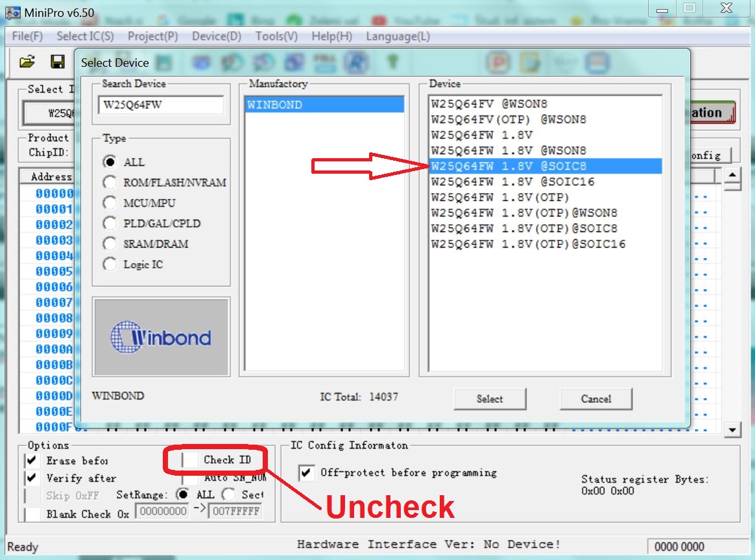Click hex view scrollbar down arrow
This screenshot has width=755, height=560.
coord(732,430)
